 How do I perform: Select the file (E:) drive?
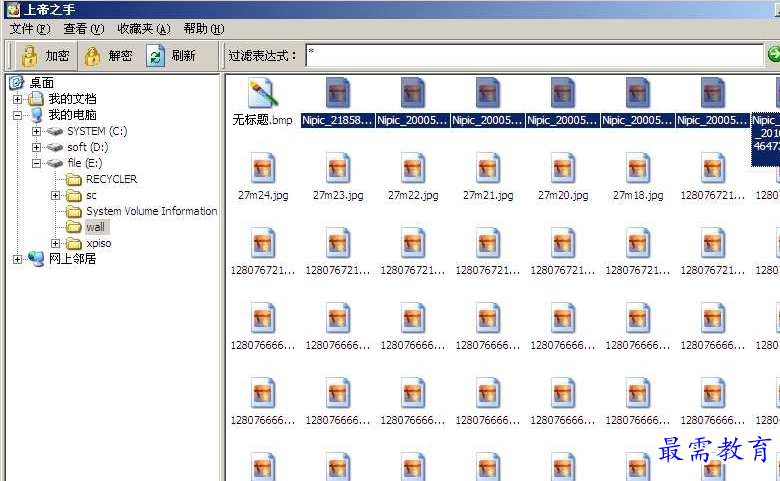pos(85,163)
